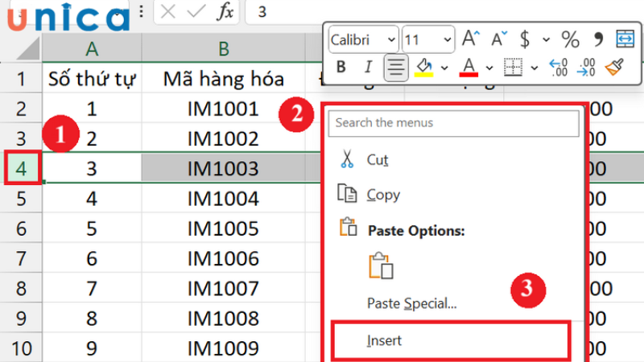The height and width of the screenshot is (362, 644).
Task: Click the Select All corner triangle
Action: click(x=27, y=48)
